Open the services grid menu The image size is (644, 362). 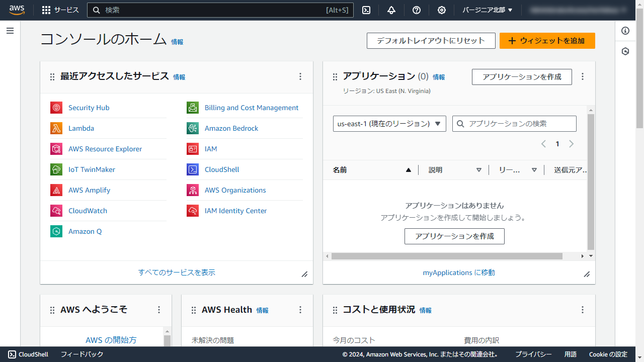46,10
